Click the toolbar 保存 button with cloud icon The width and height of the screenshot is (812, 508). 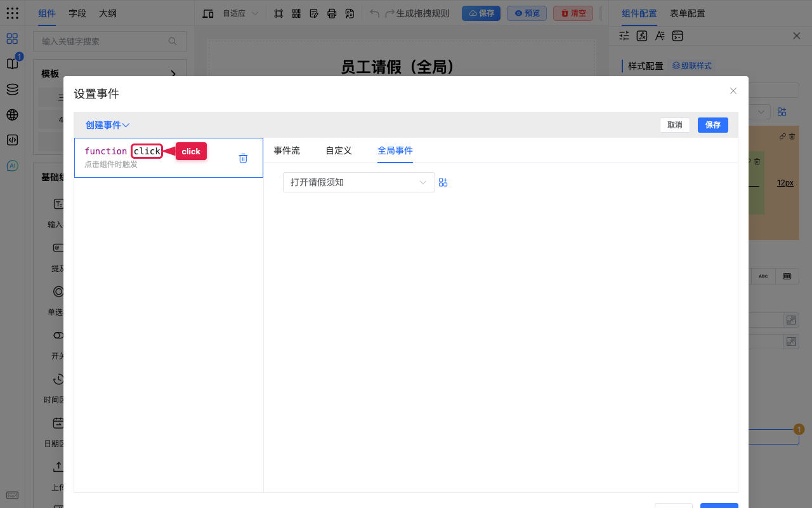pos(481,13)
